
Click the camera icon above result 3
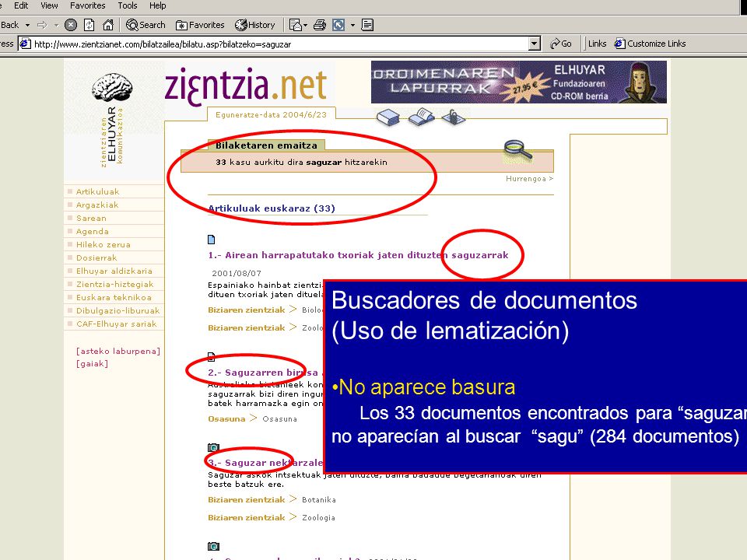(x=213, y=447)
